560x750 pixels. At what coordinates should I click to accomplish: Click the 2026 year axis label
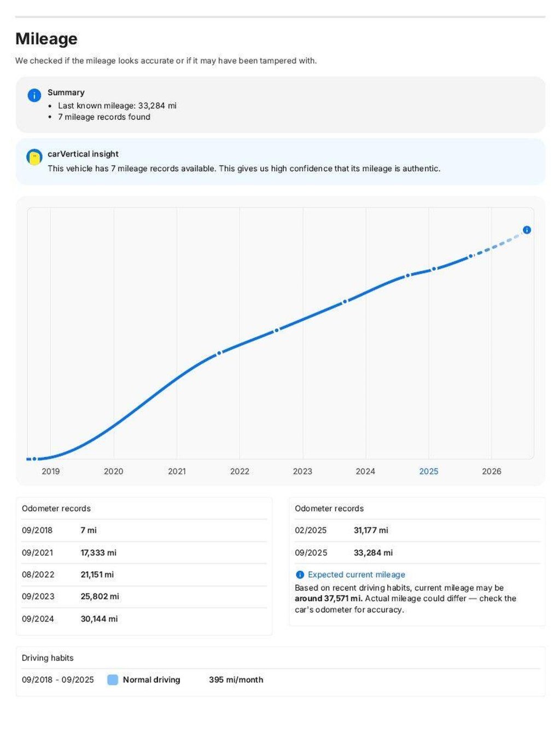[x=492, y=472]
